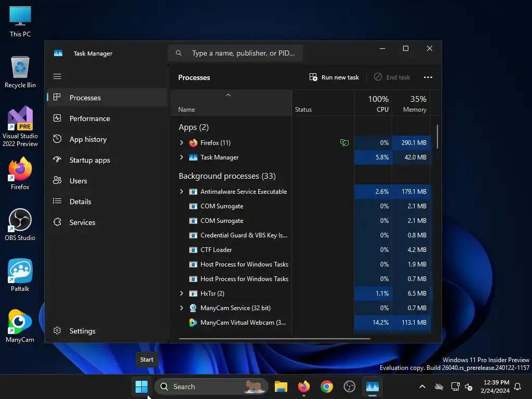
Task: Select OBS Studio desktop shortcut
Action: tap(20, 224)
